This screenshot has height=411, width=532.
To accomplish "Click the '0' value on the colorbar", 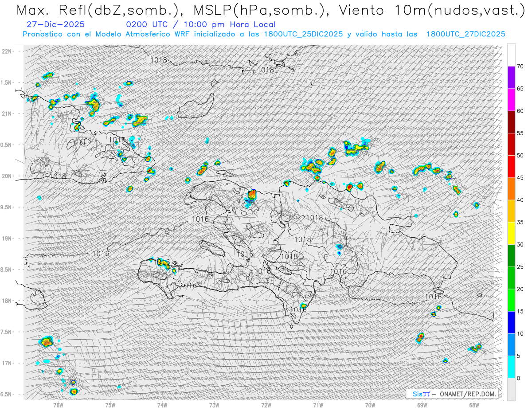I will (x=518, y=378).
